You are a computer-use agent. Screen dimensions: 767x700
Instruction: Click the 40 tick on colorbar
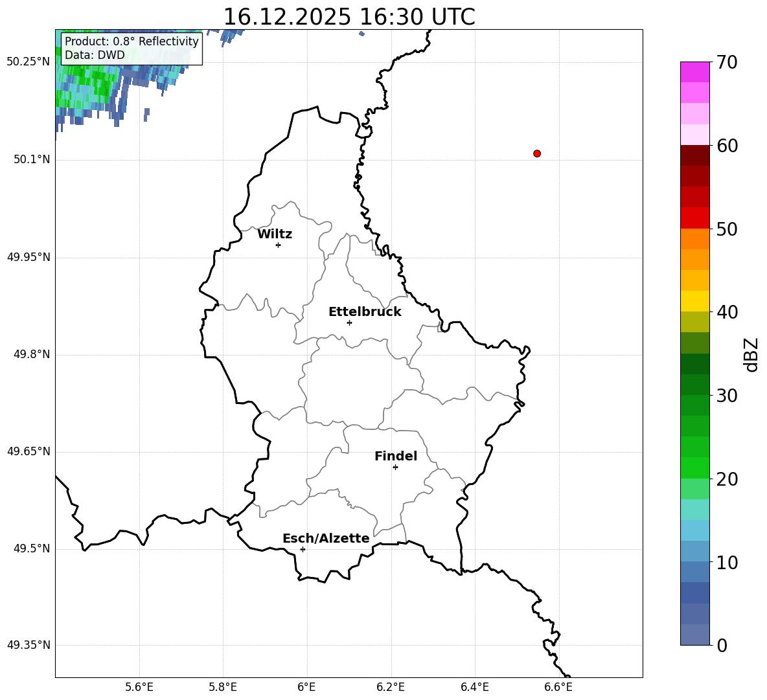(x=727, y=312)
